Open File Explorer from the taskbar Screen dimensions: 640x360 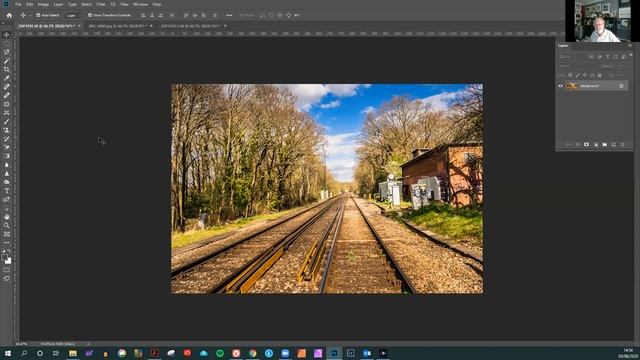(73, 353)
